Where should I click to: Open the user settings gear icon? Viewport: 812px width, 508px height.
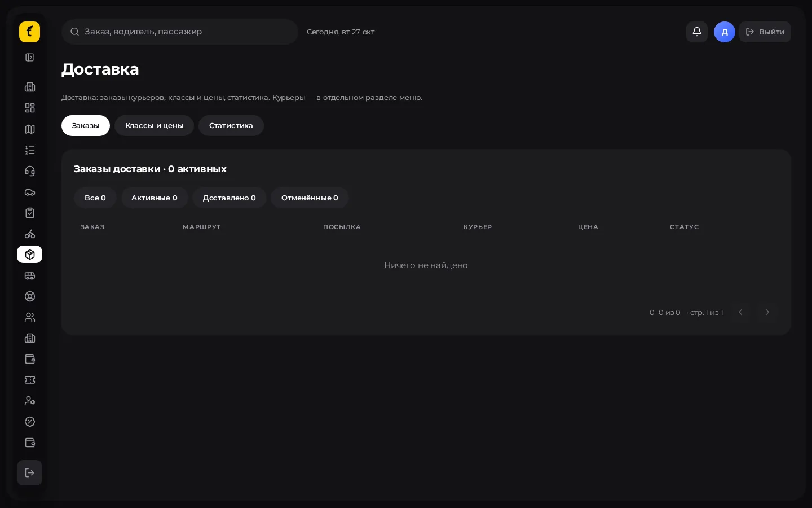[30, 401]
